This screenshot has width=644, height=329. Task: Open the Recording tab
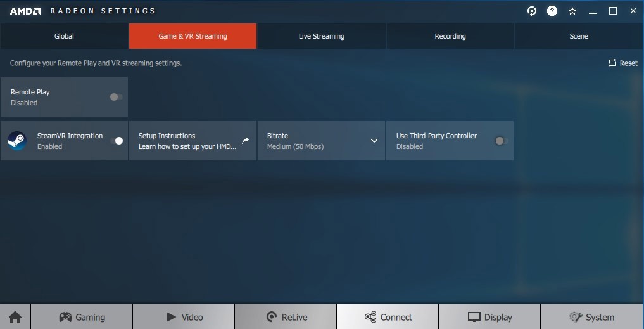click(450, 36)
